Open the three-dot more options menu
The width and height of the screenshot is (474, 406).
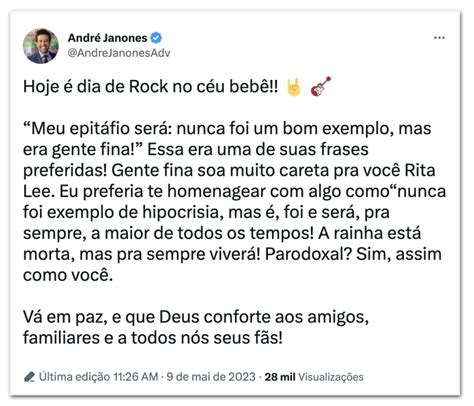tap(439, 38)
